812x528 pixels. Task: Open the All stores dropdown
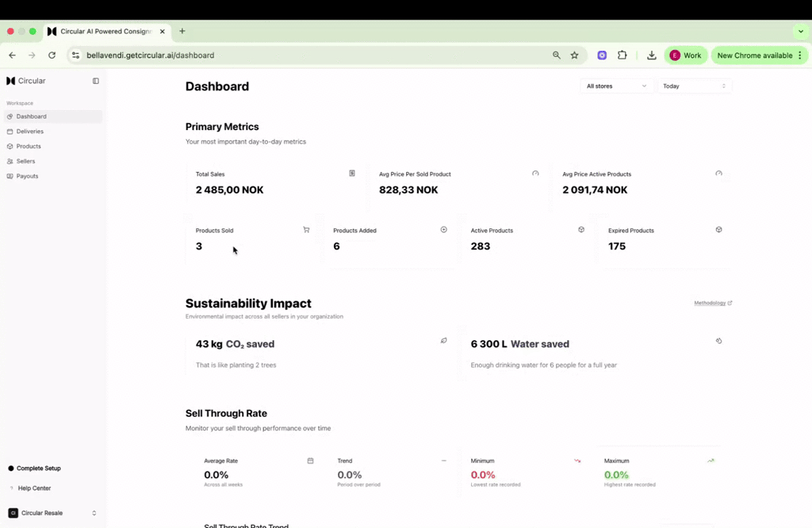tap(616, 86)
